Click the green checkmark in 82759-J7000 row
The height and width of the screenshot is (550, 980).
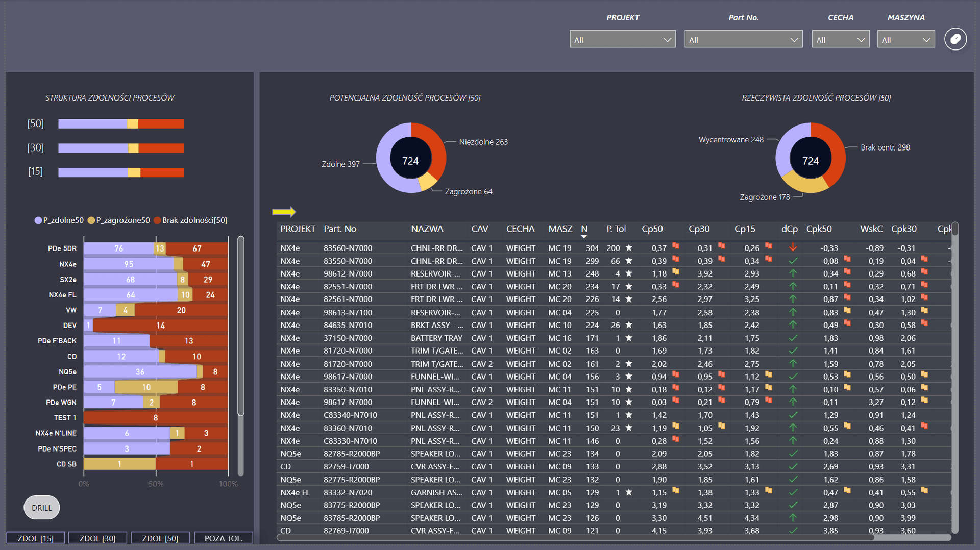click(x=793, y=466)
